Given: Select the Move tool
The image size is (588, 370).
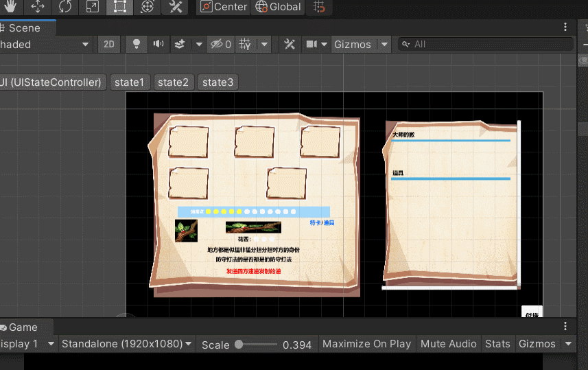Looking at the screenshot, I should [x=38, y=6].
